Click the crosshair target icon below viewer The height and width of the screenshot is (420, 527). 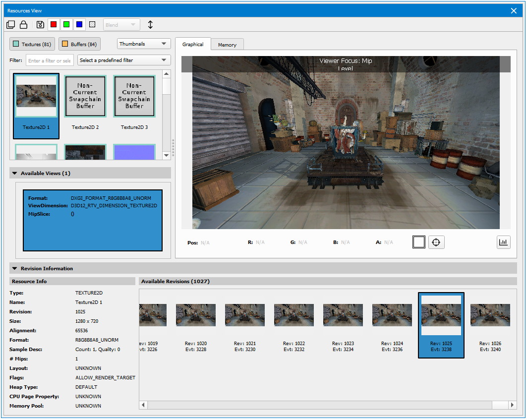[436, 242]
